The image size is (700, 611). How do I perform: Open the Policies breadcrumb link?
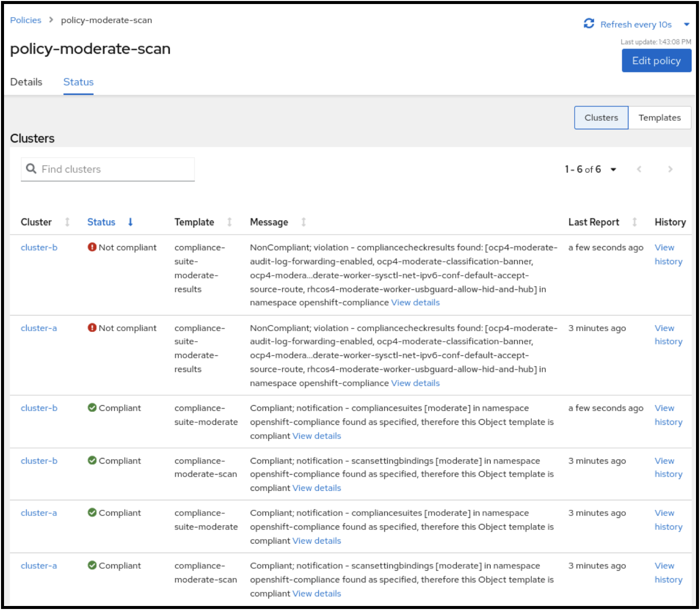point(25,20)
